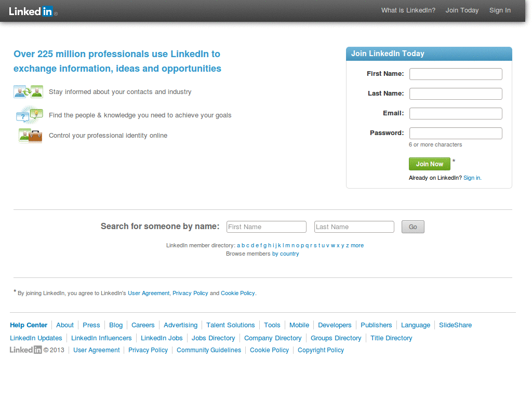Click the Go search button
This screenshot has width=532, height=399.
tap(413, 227)
